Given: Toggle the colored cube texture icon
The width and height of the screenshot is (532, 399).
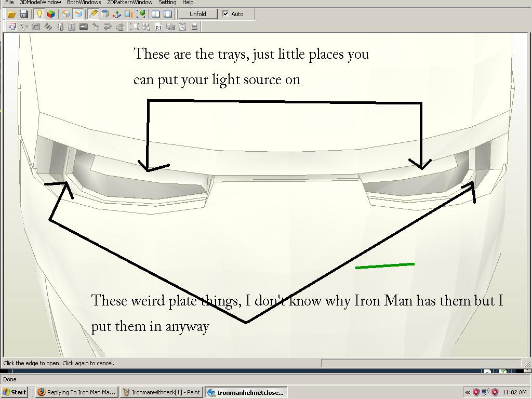Looking at the screenshot, I should (x=51, y=14).
